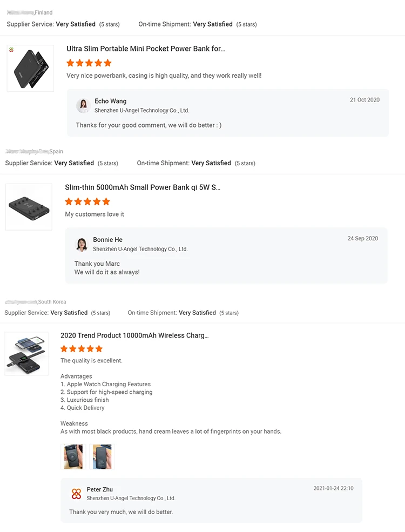Click the first star of the Ultra Slim rating
Image resolution: width=405 pixels, height=532 pixels.
point(70,63)
